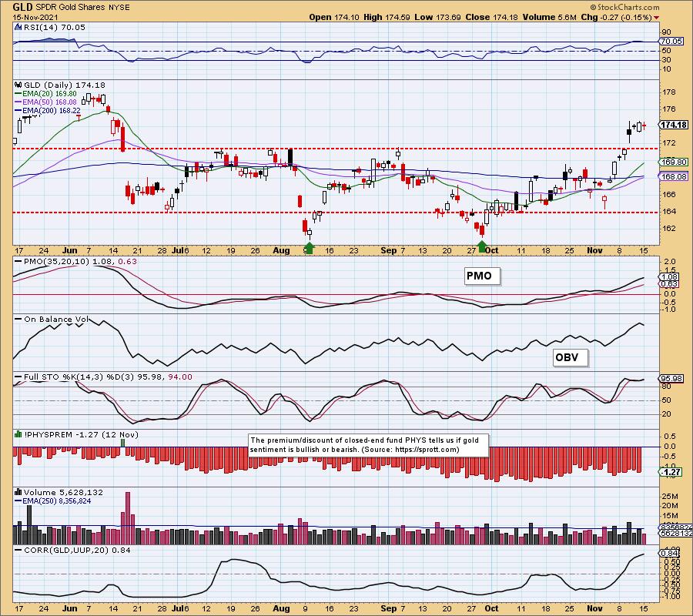Screen dimensions: 693x616
Task: Select the Chg -0.27 (-0.15%) text
Action: pyautogui.click(x=616, y=17)
